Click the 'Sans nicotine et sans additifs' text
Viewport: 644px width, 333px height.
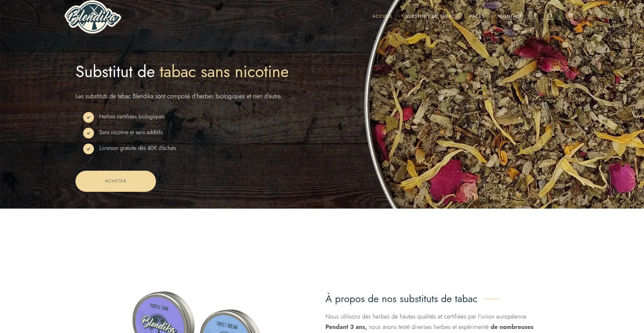[x=131, y=132]
